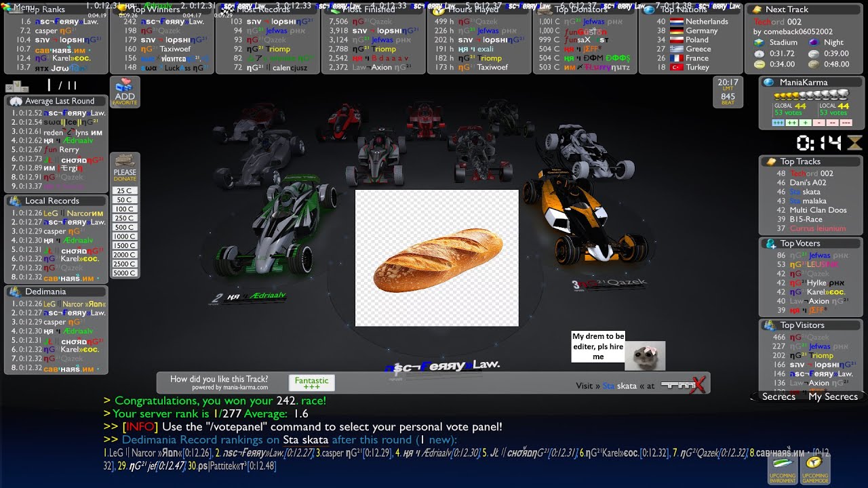Donate 2000 C
This screenshot has width=868, height=488.
pos(125,255)
